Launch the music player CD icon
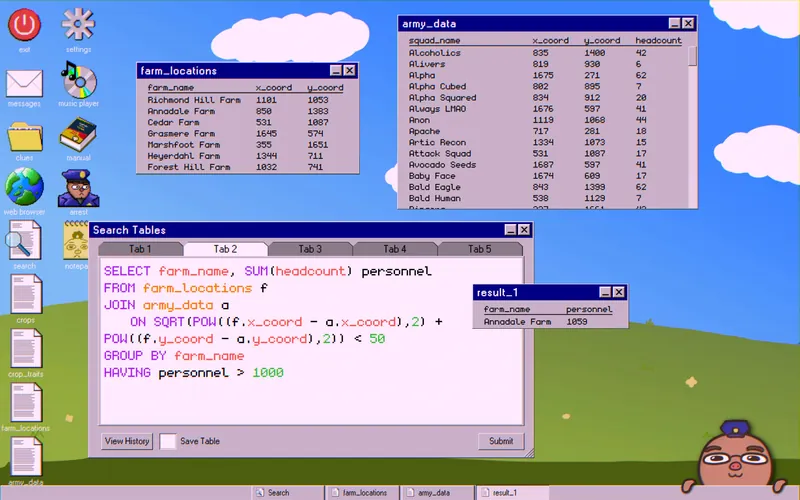Viewport: 800px width, 500px height. (x=78, y=80)
